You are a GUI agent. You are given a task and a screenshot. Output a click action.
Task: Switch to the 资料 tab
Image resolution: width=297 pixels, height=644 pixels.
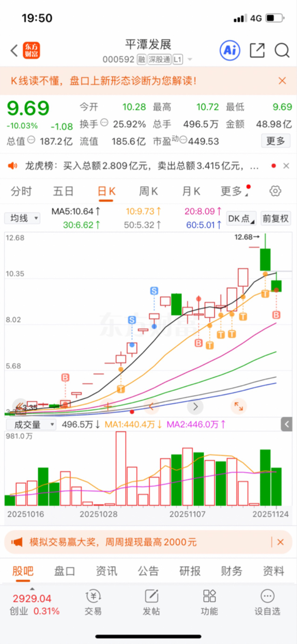273,571
